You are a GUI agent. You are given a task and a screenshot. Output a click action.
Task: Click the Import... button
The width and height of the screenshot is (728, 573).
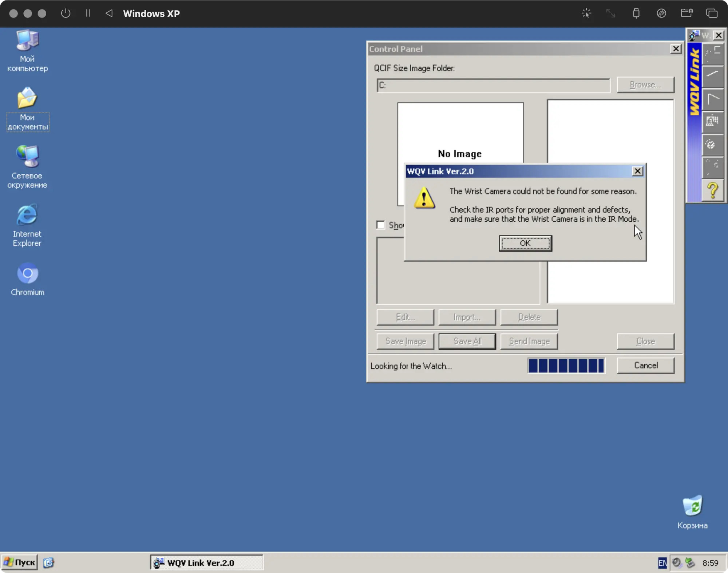click(467, 317)
